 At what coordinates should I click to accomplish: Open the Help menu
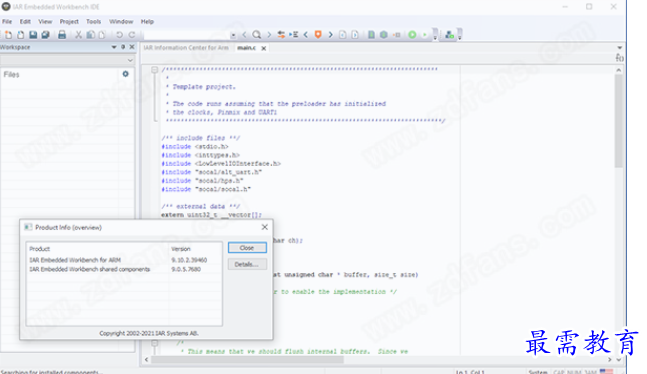147,21
